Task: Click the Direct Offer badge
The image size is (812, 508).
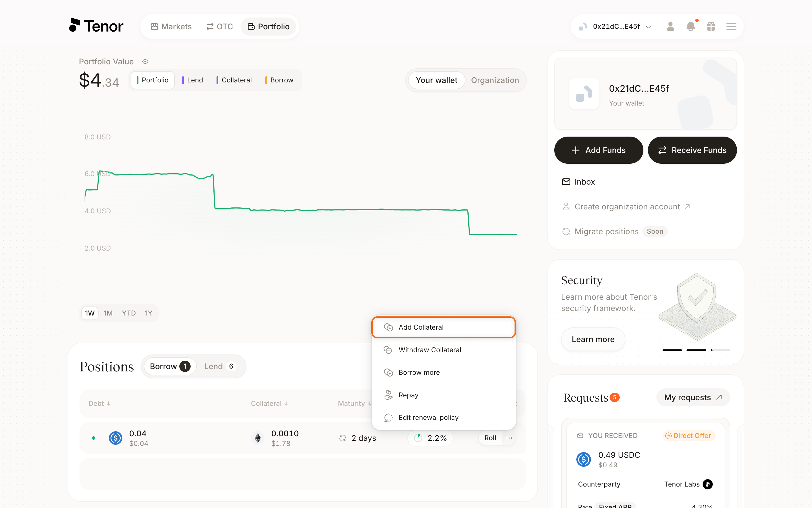Action: coord(689,436)
